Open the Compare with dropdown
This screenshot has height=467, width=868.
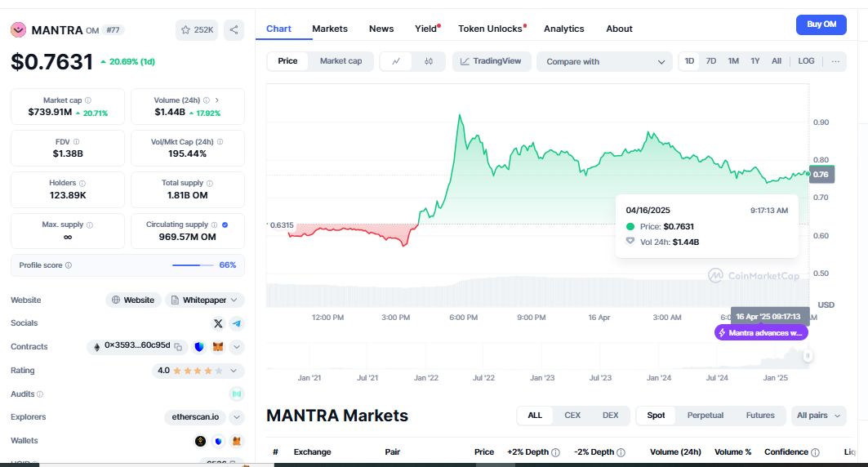[x=604, y=61]
